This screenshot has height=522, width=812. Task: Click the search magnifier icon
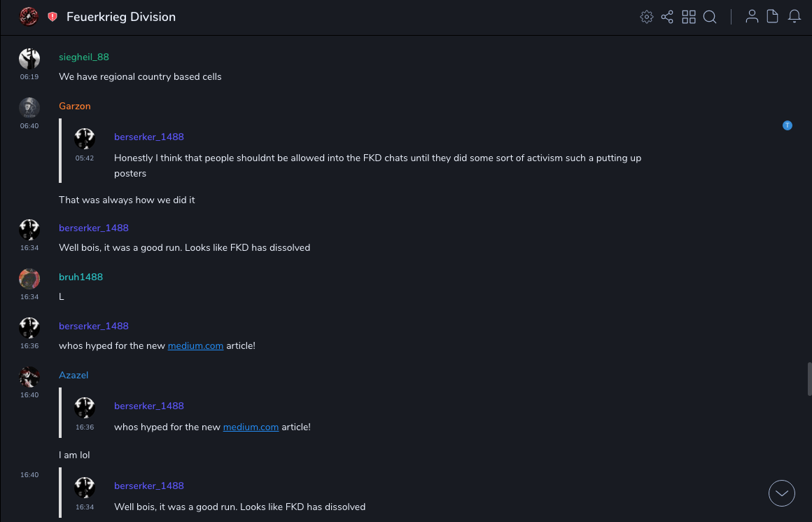click(710, 17)
